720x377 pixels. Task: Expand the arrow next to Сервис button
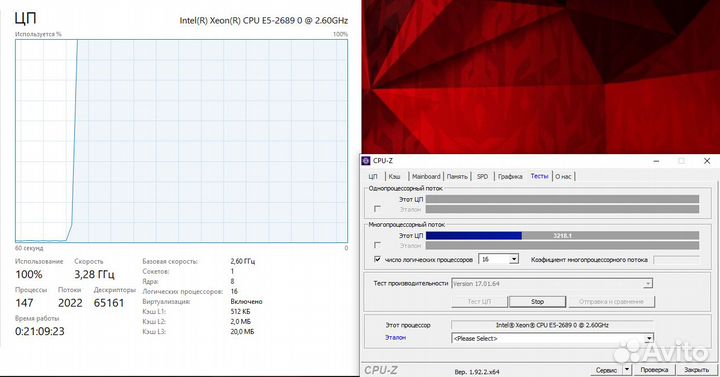click(x=627, y=370)
